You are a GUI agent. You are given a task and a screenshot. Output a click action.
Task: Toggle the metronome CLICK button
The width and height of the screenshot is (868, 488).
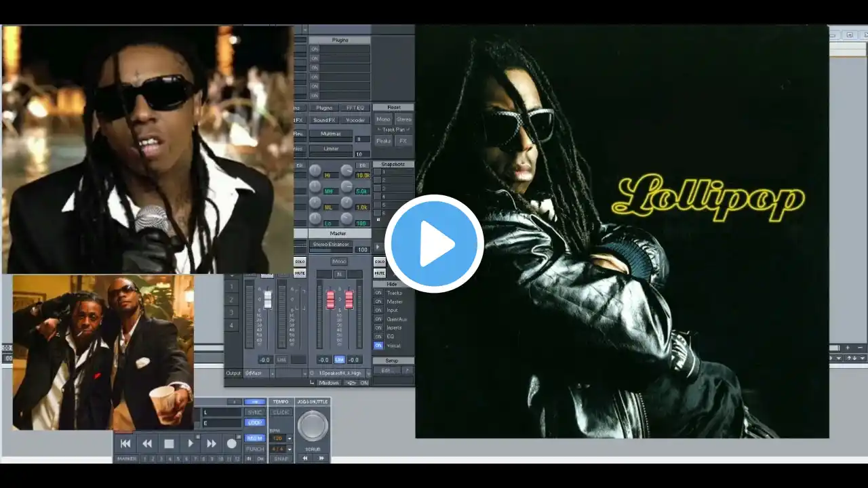[281, 412]
